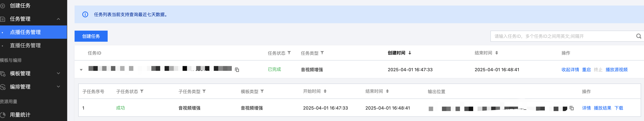
Task: Click the blue 创建任务 button
Action: point(91,36)
